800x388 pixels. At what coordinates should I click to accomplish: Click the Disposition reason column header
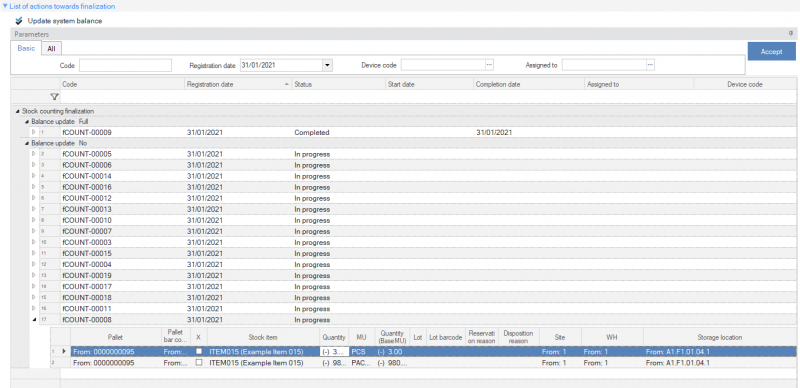pos(518,337)
